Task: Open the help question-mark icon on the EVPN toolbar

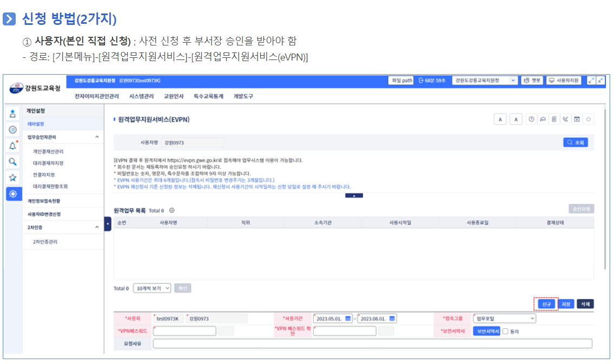Action: pyautogui.click(x=532, y=118)
